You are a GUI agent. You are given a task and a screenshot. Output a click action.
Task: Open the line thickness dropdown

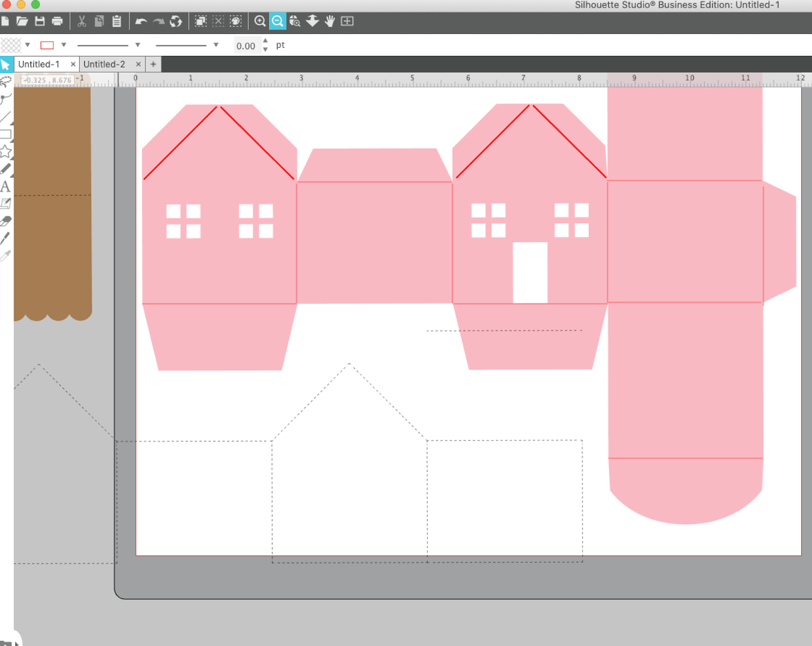215,45
